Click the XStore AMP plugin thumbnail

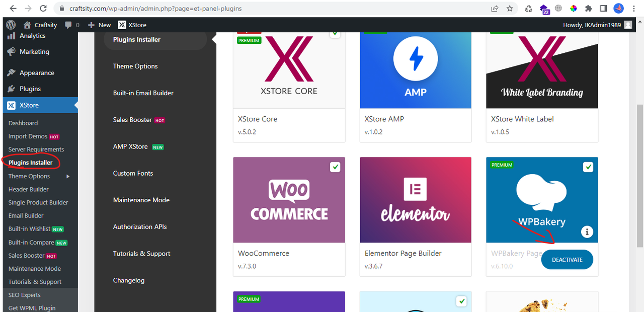point(416,69)
